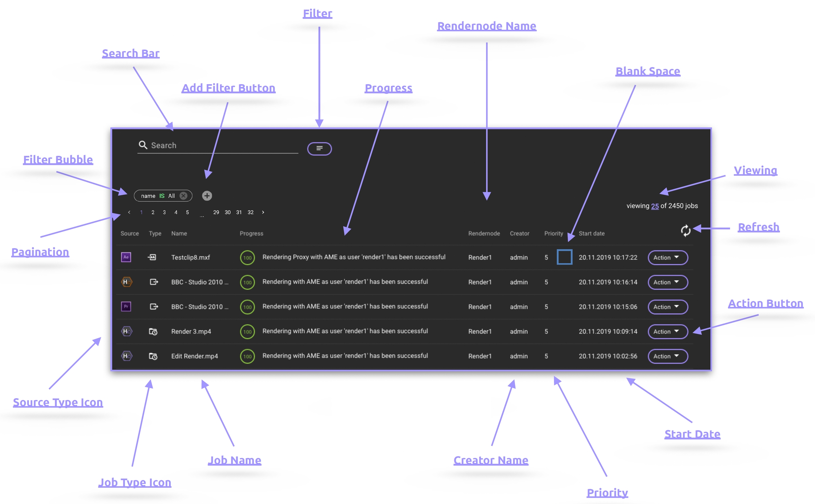The height and width of the screenshot is (504, 815).
Task: Click the refresh jobs icon
Action: 685,231
